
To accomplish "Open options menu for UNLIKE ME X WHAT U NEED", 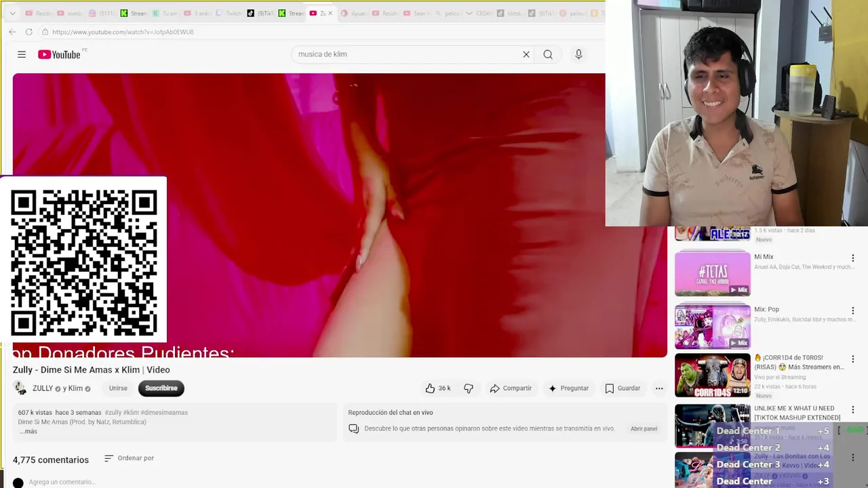I will pos(853,410).
